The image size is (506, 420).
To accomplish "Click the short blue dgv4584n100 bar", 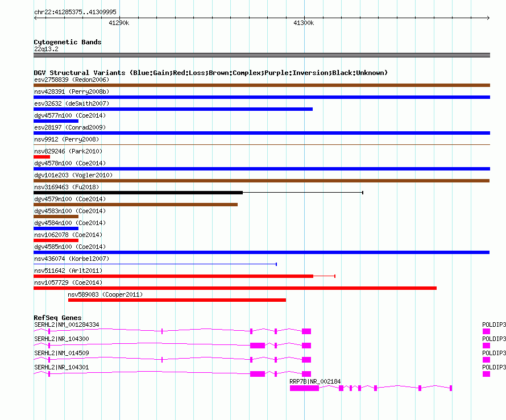I will [x=56, y=228].
